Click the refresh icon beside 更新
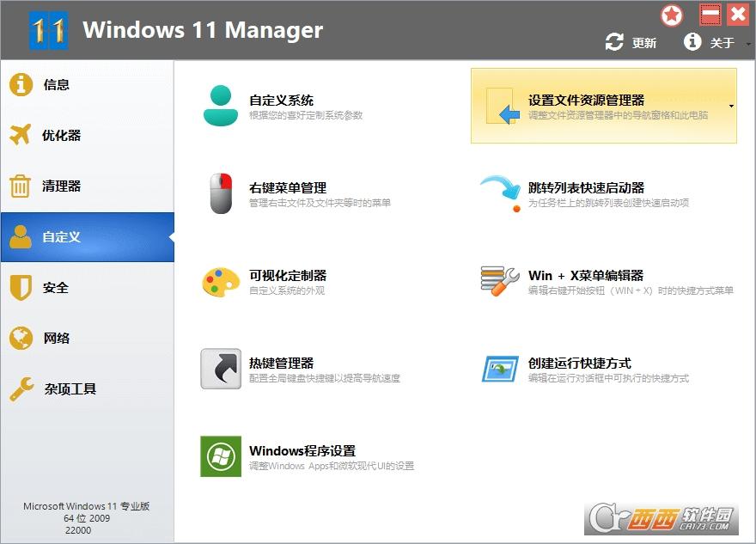This screenshot has height=544, width=756. click(x=614, y=42)
